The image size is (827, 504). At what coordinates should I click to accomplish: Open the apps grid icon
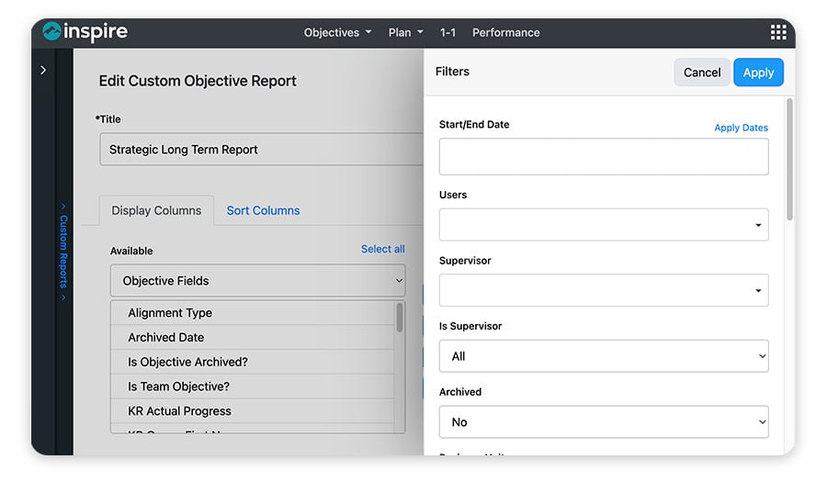pyautogui.click(x=778, y=32)
